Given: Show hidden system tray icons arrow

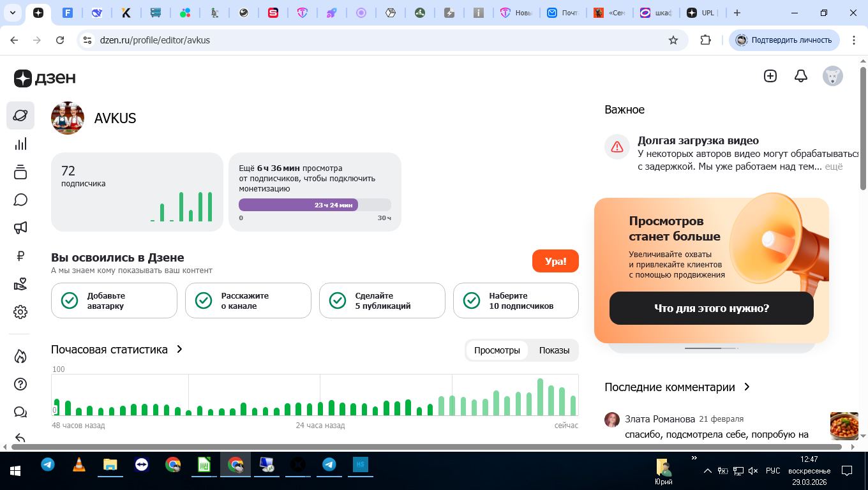Looking at the screenshot, I should point(707,471).
